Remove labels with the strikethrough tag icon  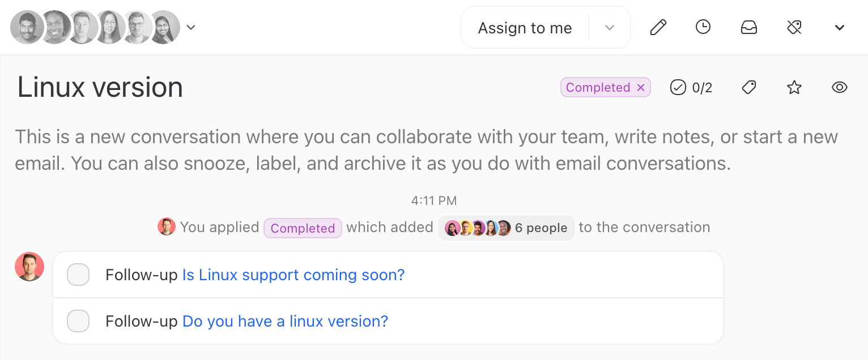coord(794,27)
